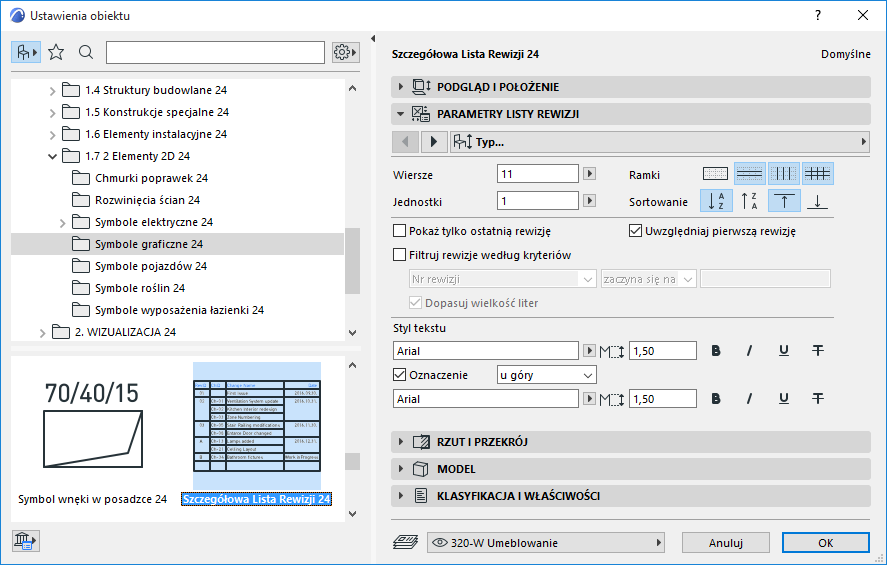Screen dimensions: 887x565
Task: Click the library search magnifier icon
Action: tap(86, 52)
